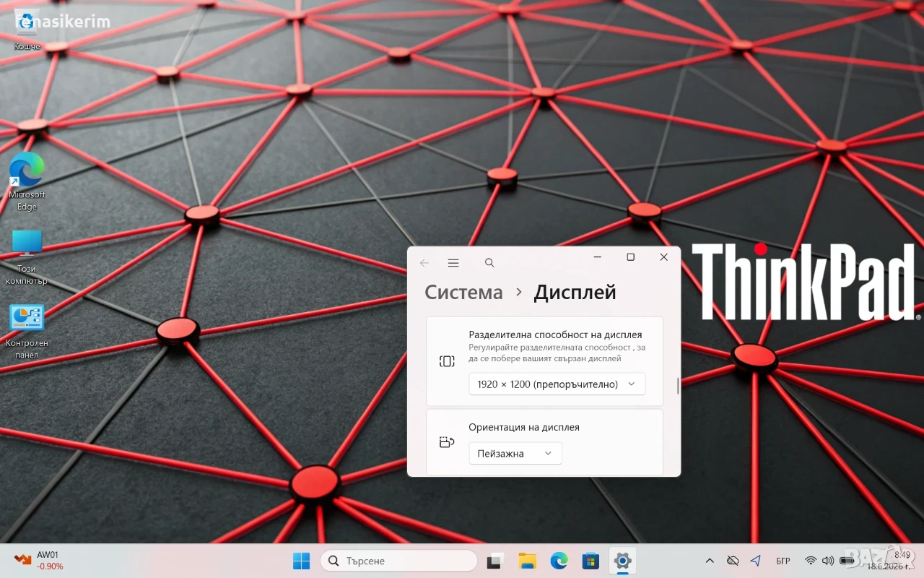Image resolution: width=924 pixels, height=578 pixels.
Task: Open Microsoft Store taskbar icon
Action: click(x=590, y=561)
